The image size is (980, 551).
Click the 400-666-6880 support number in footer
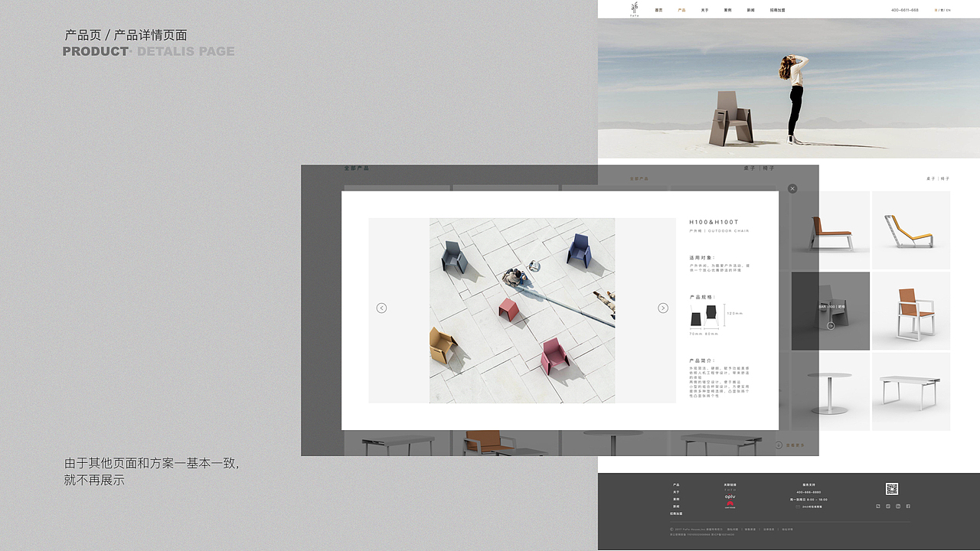(x=809, y=492)
